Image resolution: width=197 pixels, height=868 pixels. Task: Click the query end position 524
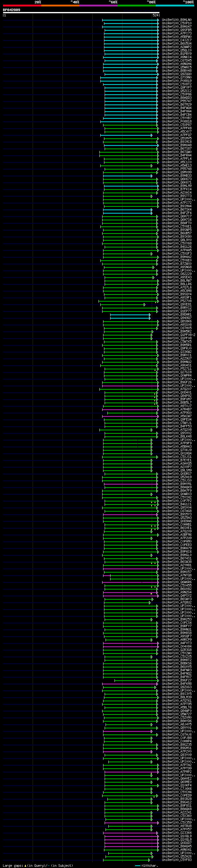(x=155, y=15)
